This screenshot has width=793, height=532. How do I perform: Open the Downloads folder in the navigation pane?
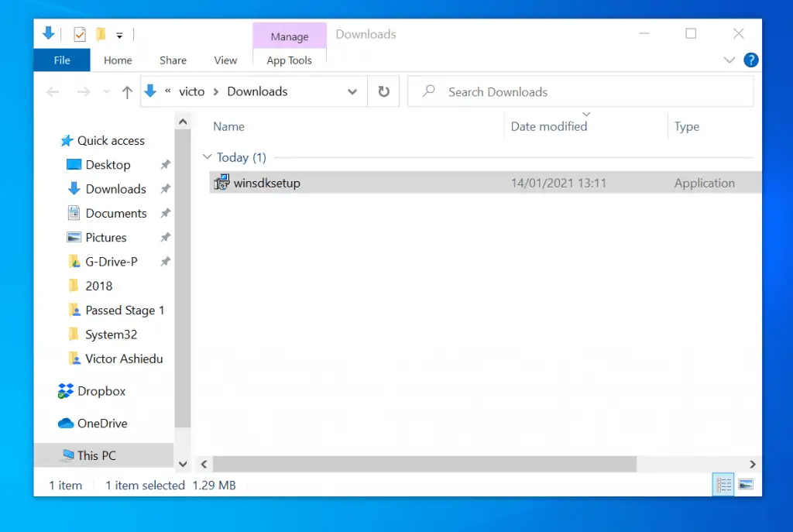point(115,188)
